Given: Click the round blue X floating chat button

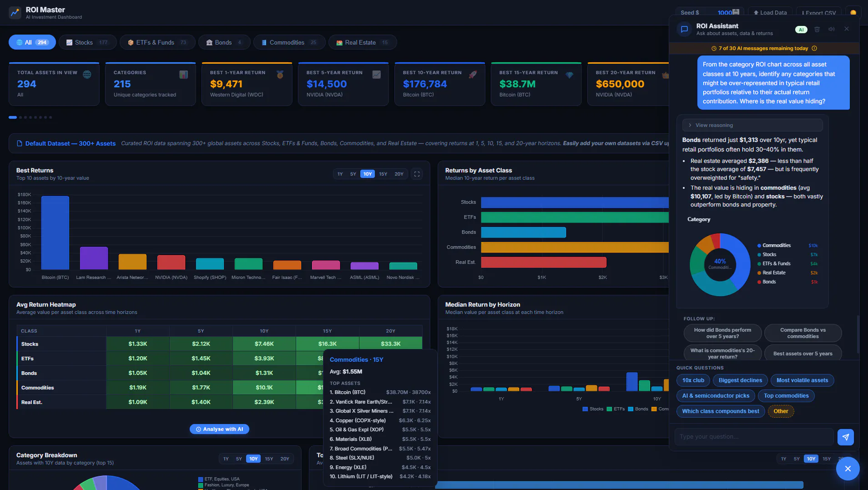Looking at the screenshot, I should pyautogui.click(x=848, y=469).
